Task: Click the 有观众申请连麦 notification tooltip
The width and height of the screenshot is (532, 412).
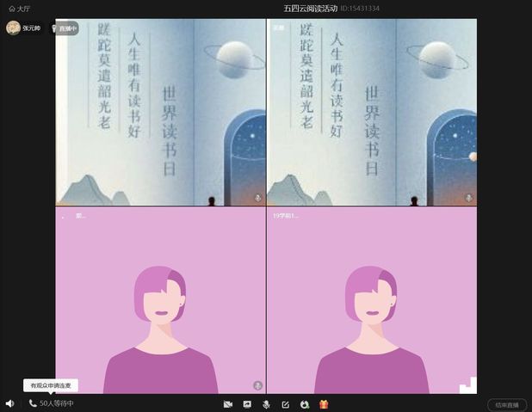Action: click(x=52, y=385)
